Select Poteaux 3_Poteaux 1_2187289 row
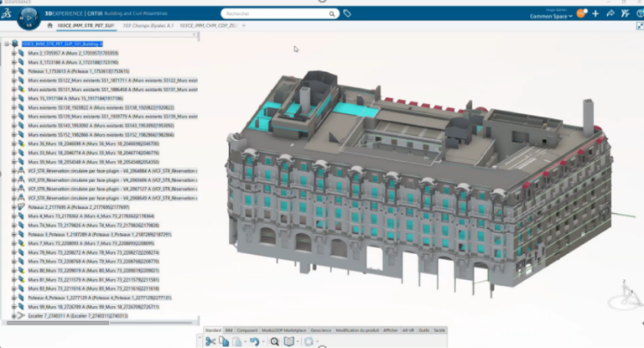The height and width of the screenshot is (348, 644). click(100, 235)
